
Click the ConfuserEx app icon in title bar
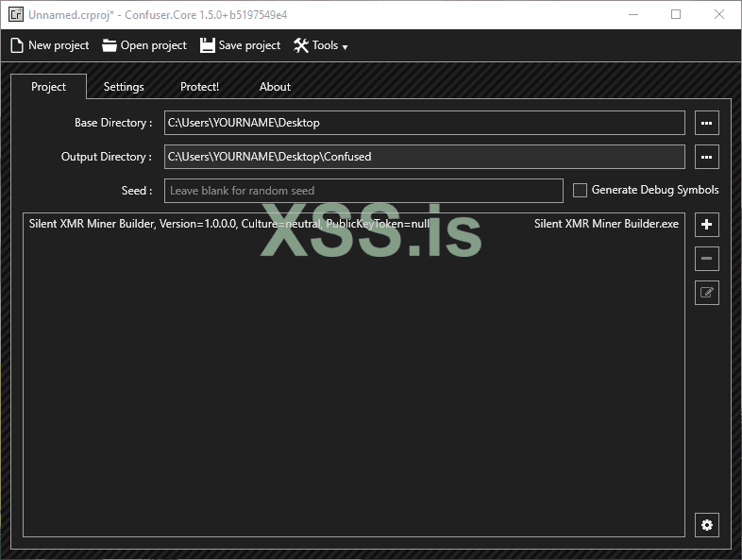(16, 15)
